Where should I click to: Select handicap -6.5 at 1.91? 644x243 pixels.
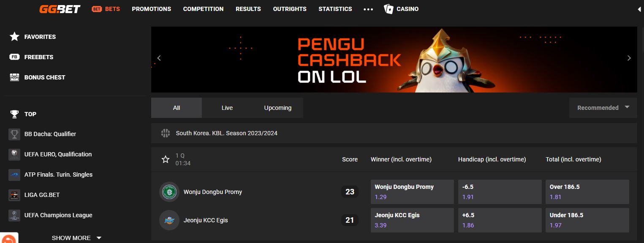[500, 192]
